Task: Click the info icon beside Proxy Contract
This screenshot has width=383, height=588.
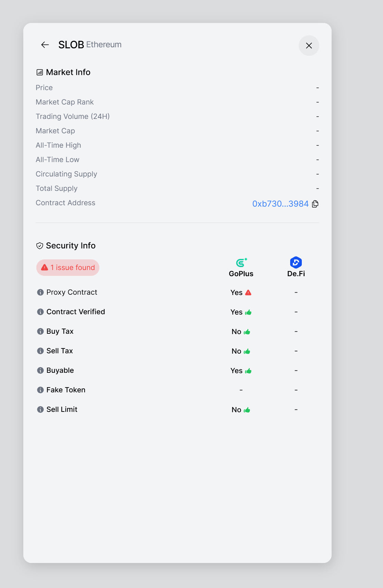Action: [40, 292]
